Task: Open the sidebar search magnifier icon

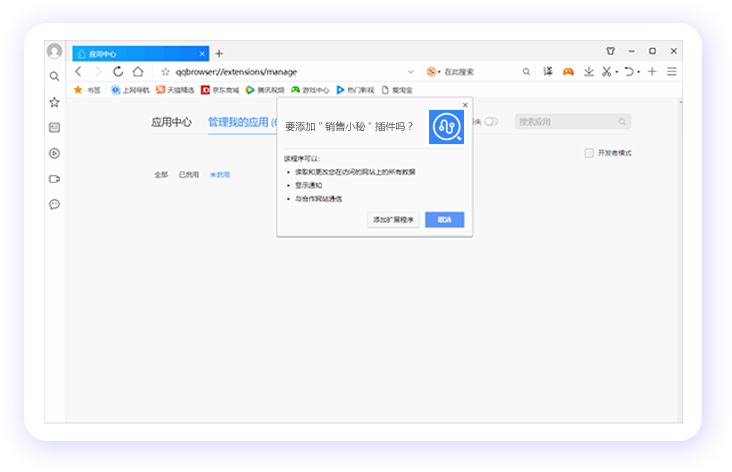Action: (55, 76)
